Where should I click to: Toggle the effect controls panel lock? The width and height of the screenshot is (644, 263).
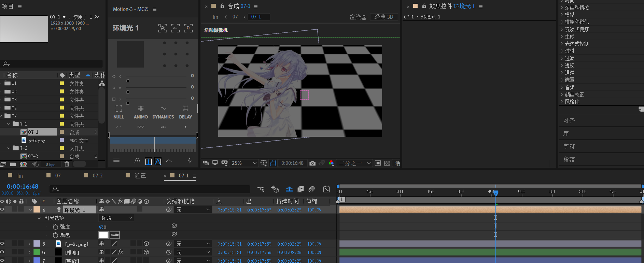pyautogui.click(x=424, y=6)
